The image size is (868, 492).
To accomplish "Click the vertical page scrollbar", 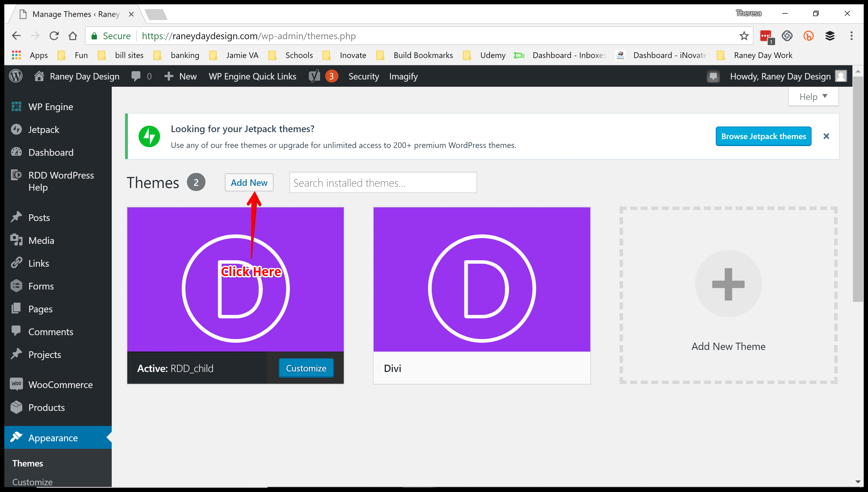I will point(858,189).
